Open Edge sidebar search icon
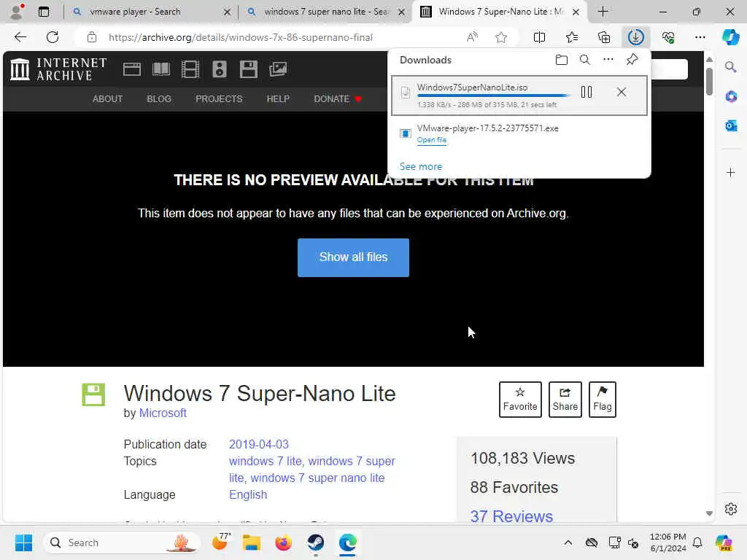Viewport: 747px width, 560px height. point(730,67)
